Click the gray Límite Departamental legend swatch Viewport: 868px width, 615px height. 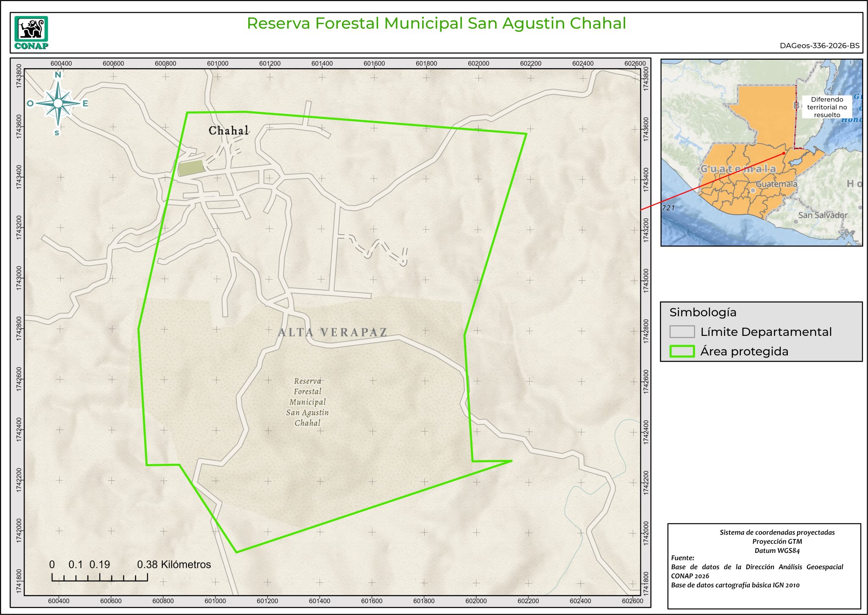682,331
